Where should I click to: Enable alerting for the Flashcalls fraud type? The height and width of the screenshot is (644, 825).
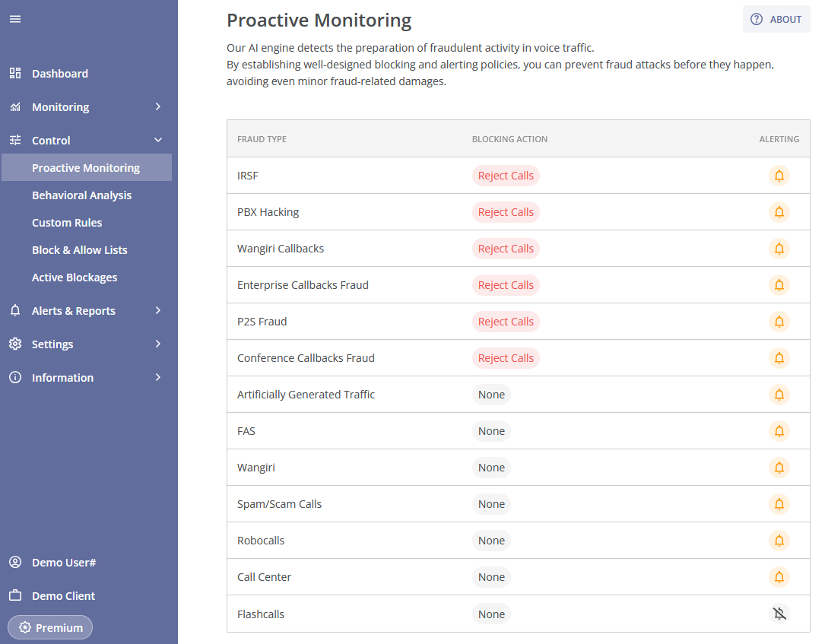(779, 614)
